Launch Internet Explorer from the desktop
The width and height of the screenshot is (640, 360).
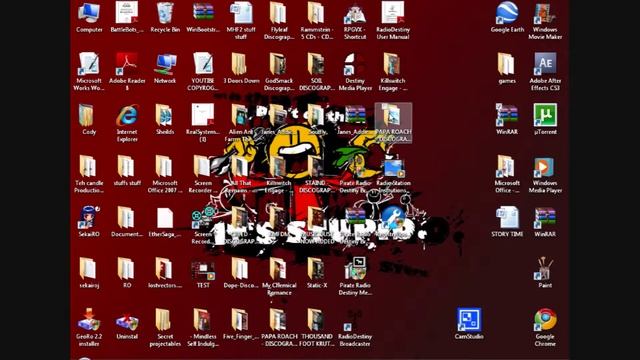click(x=127, y=116)
